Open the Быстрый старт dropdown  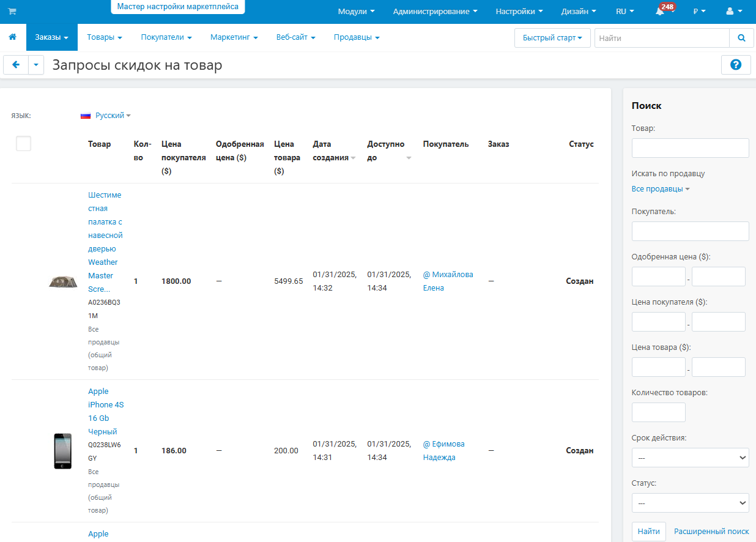(x=552, y=38)
